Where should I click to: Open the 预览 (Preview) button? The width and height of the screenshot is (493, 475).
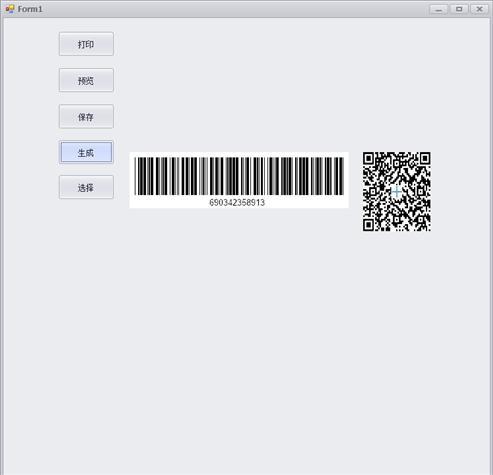pyautogui.click(x=86, y=80)
